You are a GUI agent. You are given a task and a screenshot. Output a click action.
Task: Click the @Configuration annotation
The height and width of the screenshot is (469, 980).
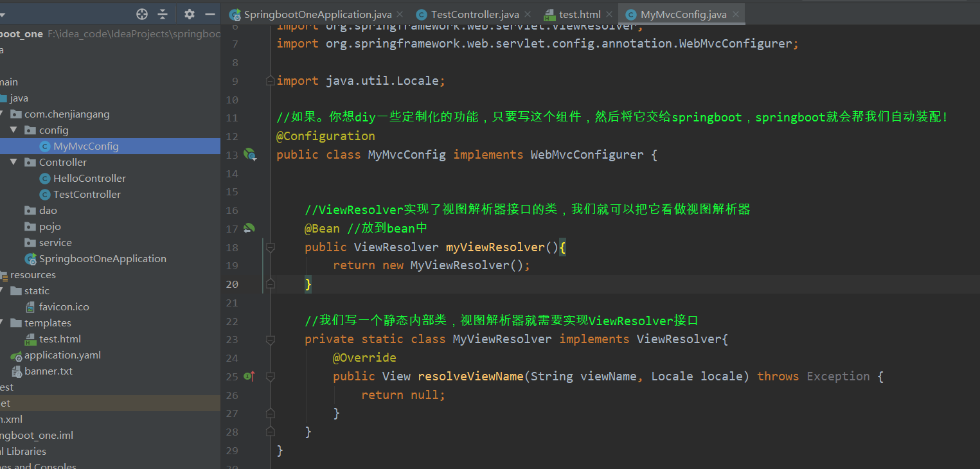pos(326,136)
